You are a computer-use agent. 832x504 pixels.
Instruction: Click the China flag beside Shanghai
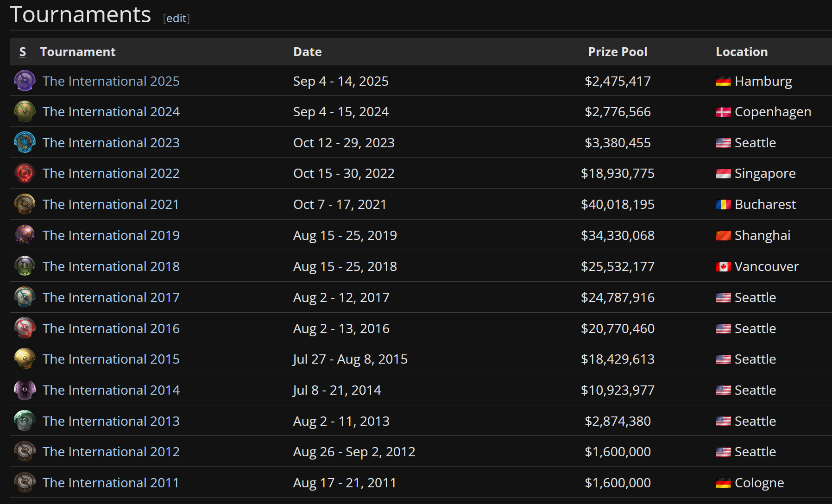723,236
